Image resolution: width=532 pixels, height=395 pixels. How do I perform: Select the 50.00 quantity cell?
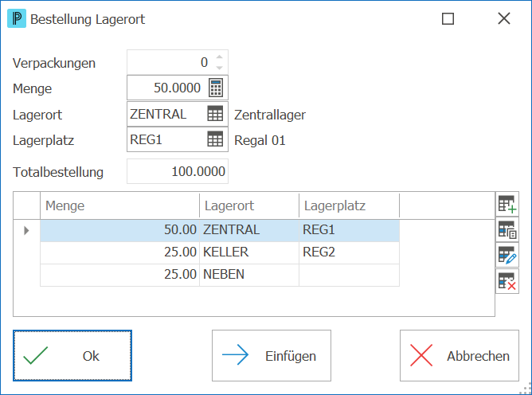click(119, 230)
